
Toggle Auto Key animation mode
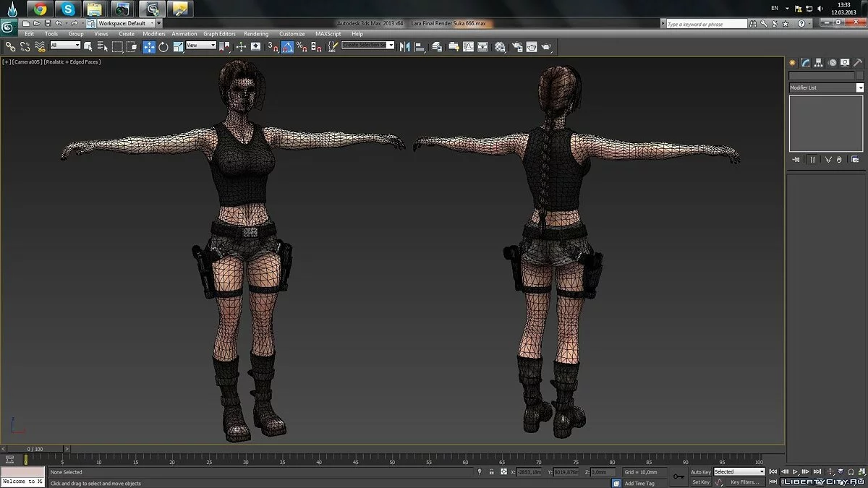point(700,472)
